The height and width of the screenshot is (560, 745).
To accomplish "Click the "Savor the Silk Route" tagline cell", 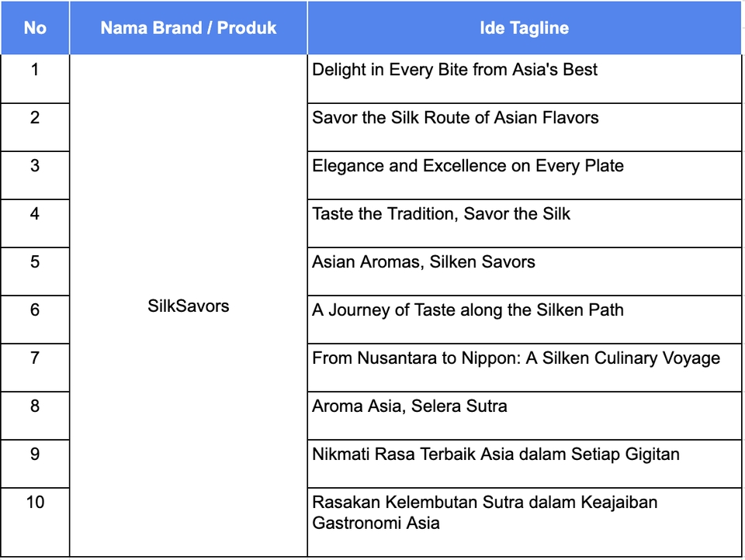I will [x=456, y=118].
